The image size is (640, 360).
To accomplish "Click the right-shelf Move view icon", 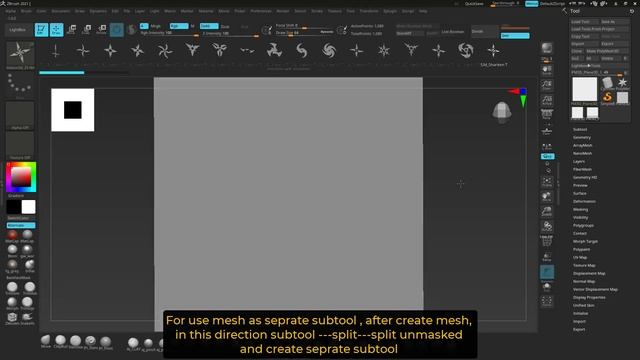I will 547,197.
